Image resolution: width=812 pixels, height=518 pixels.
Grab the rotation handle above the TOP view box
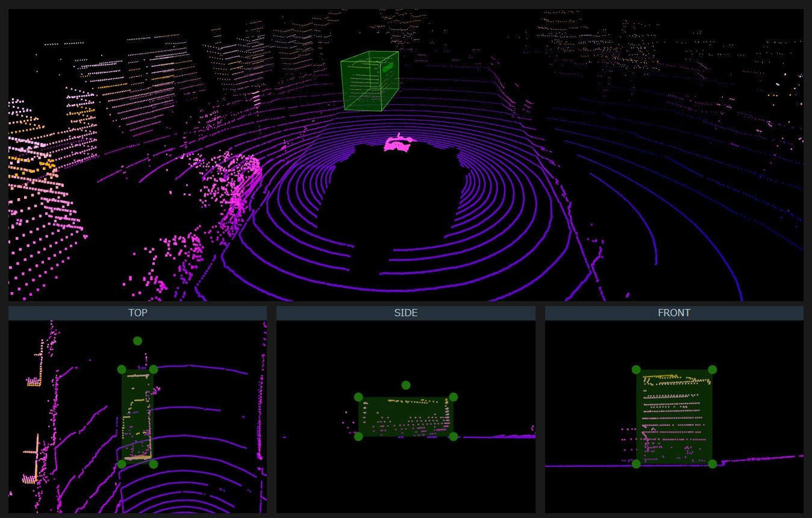137,341
